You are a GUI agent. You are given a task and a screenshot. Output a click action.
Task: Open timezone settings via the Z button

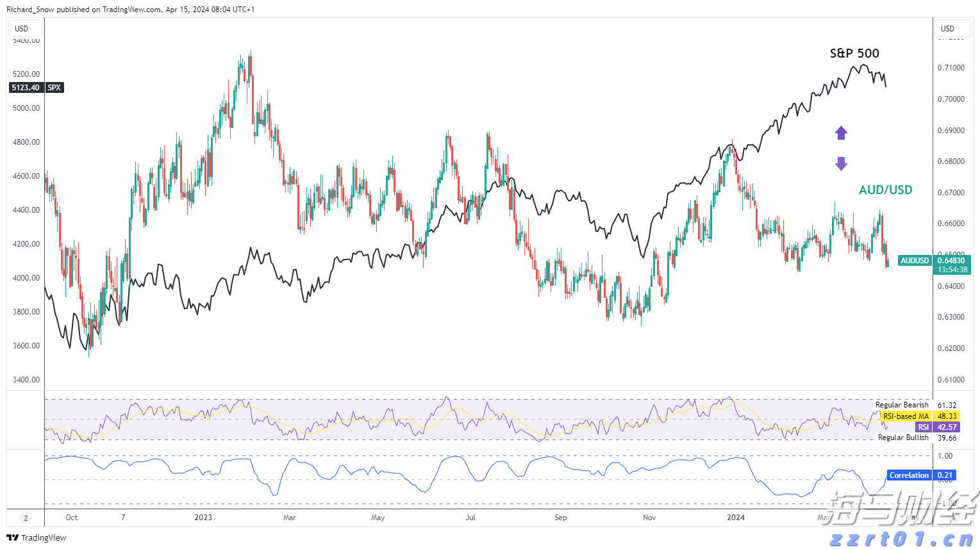(25, 517)
